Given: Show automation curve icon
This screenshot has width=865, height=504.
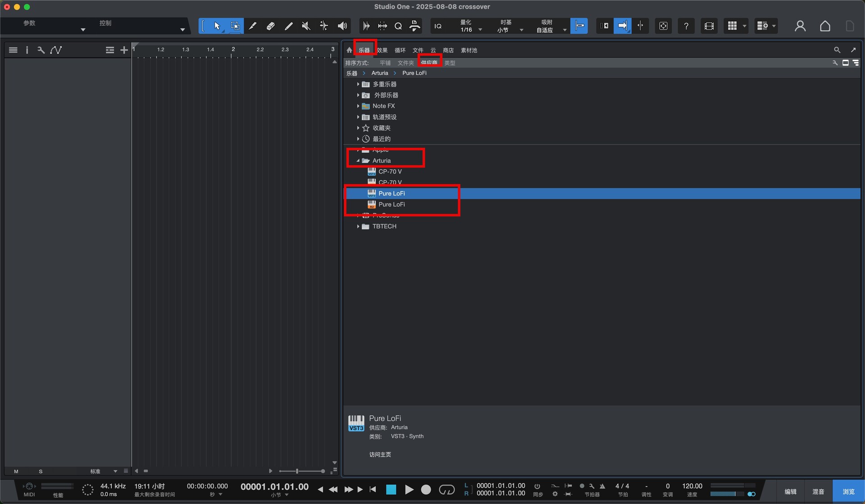Looking at the screenshot, I should pos(56,50).
